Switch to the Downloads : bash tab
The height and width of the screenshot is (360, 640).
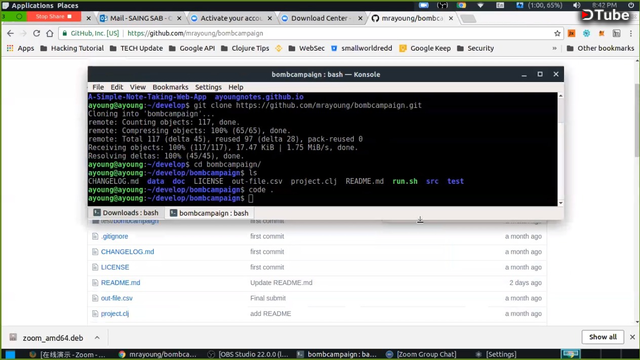point(126,213)
